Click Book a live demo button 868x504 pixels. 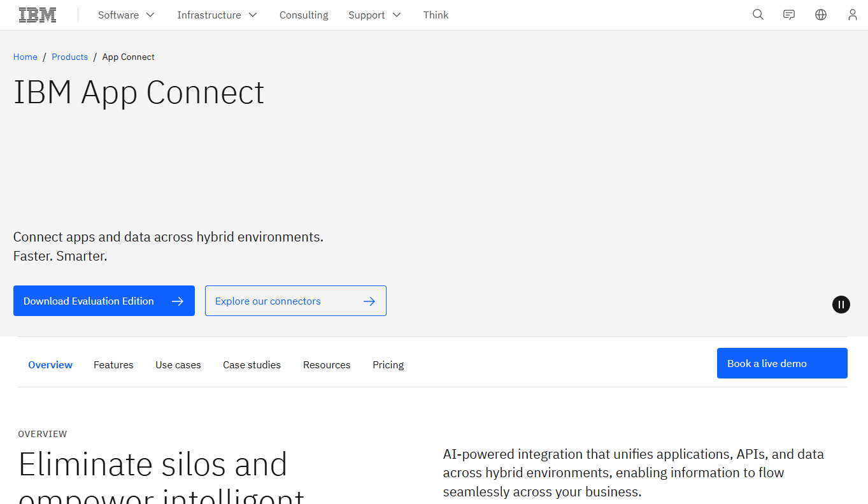tap(782, 363)
